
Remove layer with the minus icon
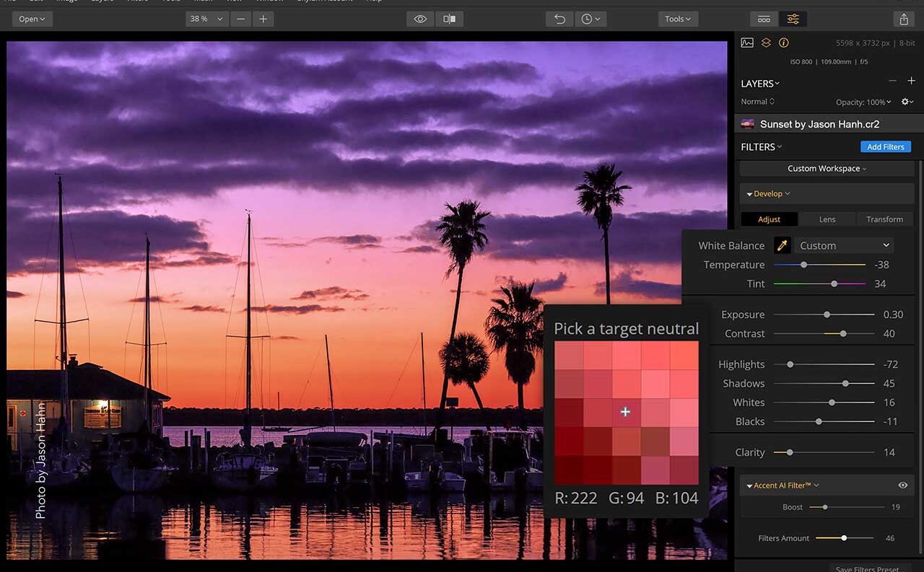click(892, 82)
